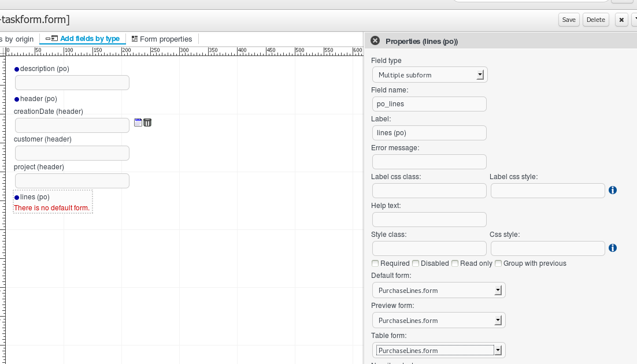Open the Table form dropdown

[498, 350]
